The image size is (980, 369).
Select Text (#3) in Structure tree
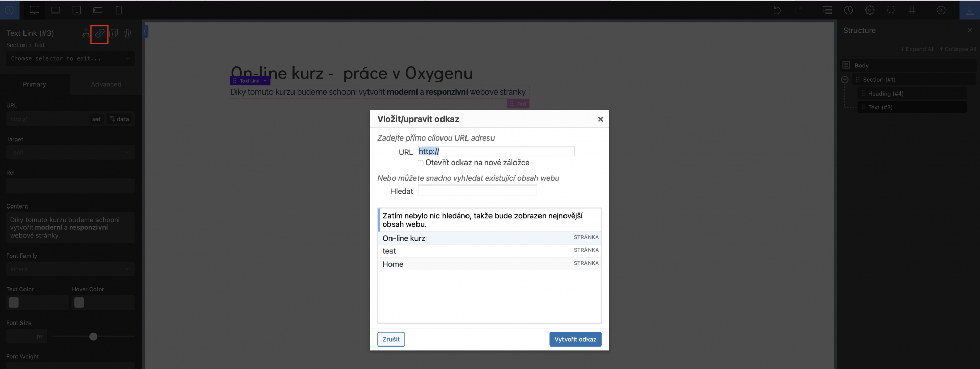[912, 107]
